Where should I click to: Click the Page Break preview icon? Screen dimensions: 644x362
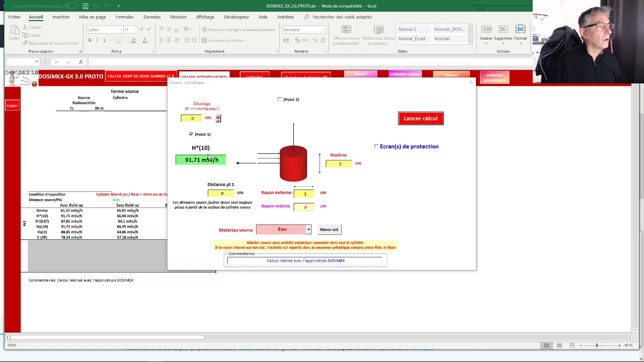[572, 345]
